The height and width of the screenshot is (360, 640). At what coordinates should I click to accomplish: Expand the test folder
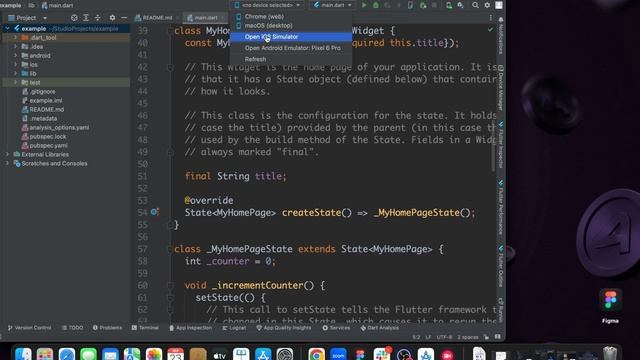[x=16, y=82]
